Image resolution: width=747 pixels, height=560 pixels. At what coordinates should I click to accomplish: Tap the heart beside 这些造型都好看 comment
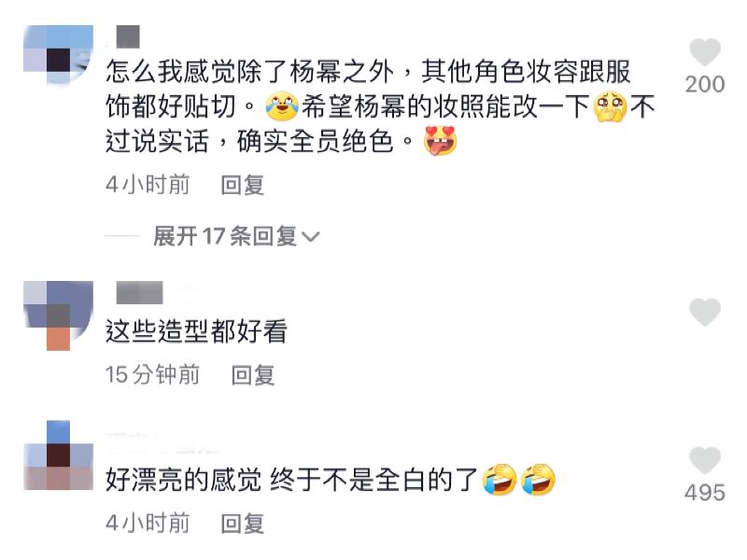click(x=705, y=313)
